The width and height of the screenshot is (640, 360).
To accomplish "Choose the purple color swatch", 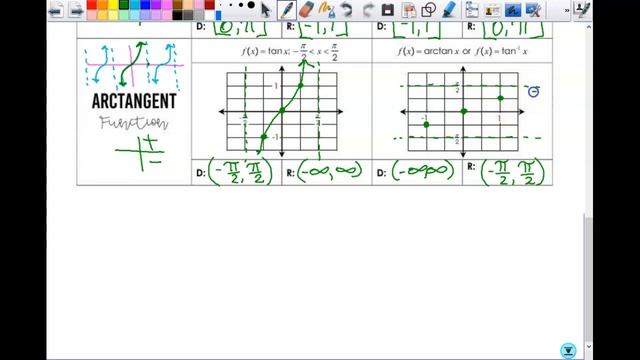I will (156, 4).
